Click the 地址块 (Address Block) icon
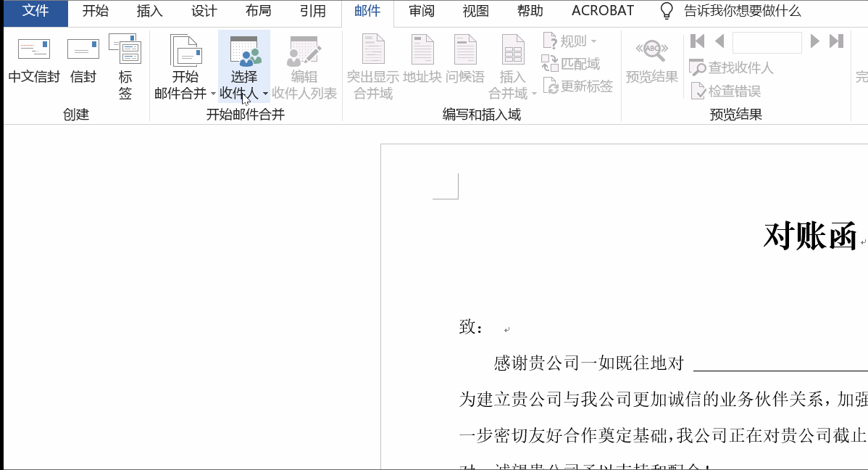Viewport: 868px width, 470px height. point(421,62)
